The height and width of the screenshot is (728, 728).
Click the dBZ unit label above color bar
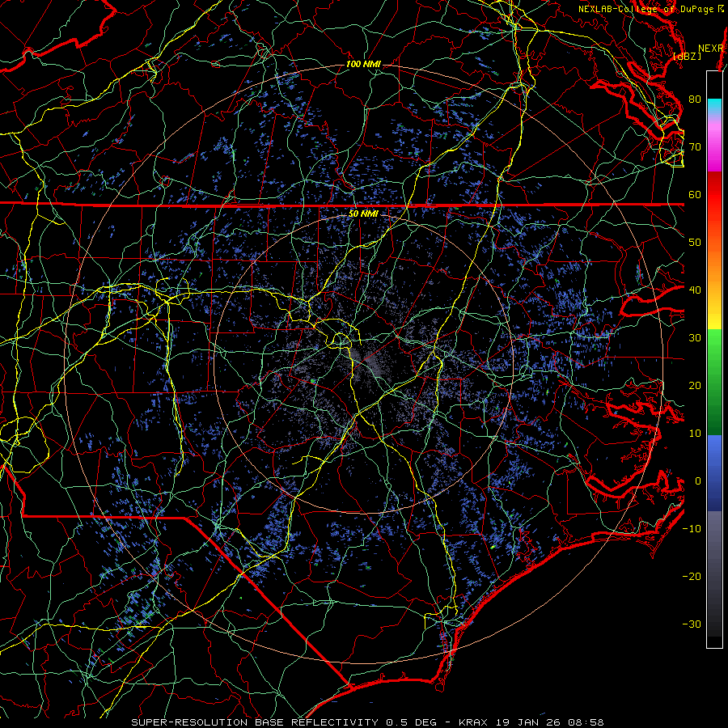pyautogui.click(x=687, y=56)
